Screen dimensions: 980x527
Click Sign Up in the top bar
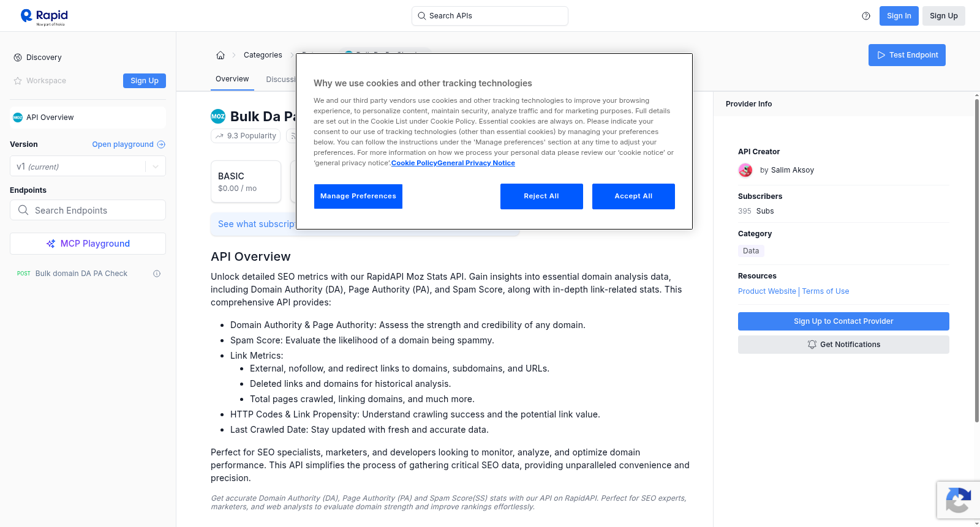[943, 16]
